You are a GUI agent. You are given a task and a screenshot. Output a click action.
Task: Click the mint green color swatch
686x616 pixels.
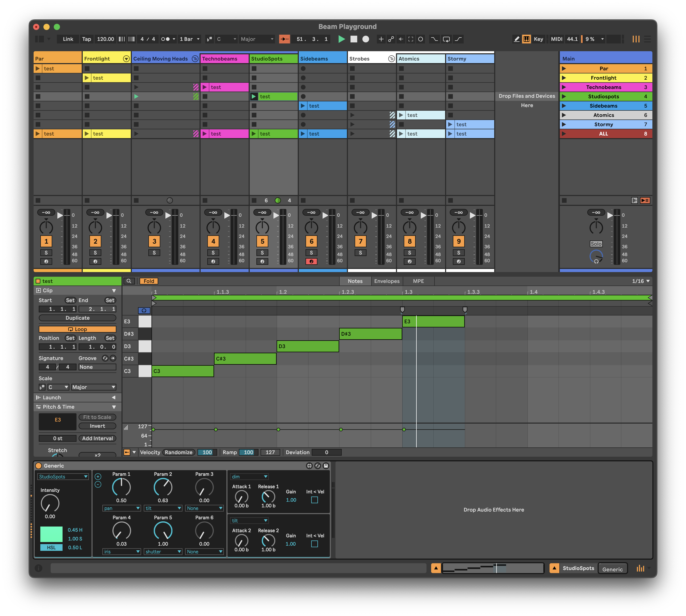[51, 534]
